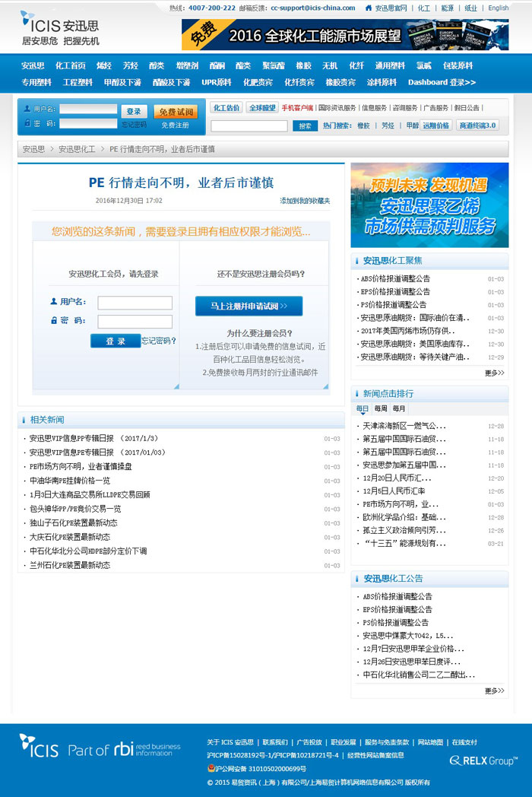The width and height of the screenshot is (532, 797).
Task: Click footer ICIS rbi logo
Action: (x=100, y=746)
